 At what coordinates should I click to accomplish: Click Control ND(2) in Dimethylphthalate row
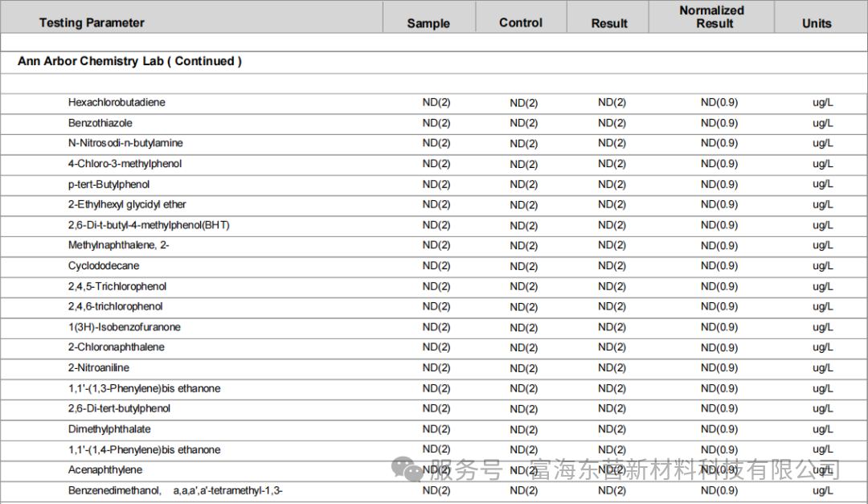[x=524, y=430]
